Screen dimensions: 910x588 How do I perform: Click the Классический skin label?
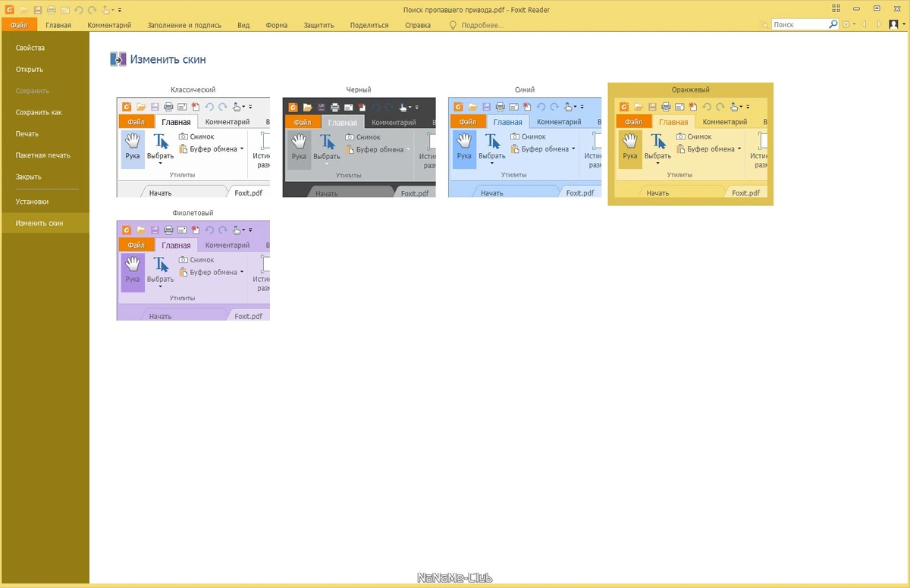click(193, 89)
